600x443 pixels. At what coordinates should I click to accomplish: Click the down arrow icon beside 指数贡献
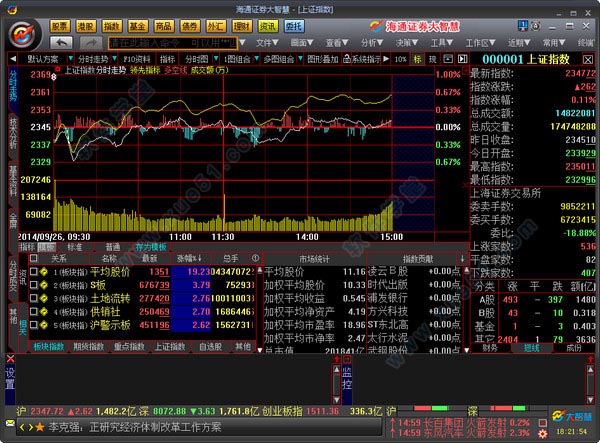click(x=462, y=259)
